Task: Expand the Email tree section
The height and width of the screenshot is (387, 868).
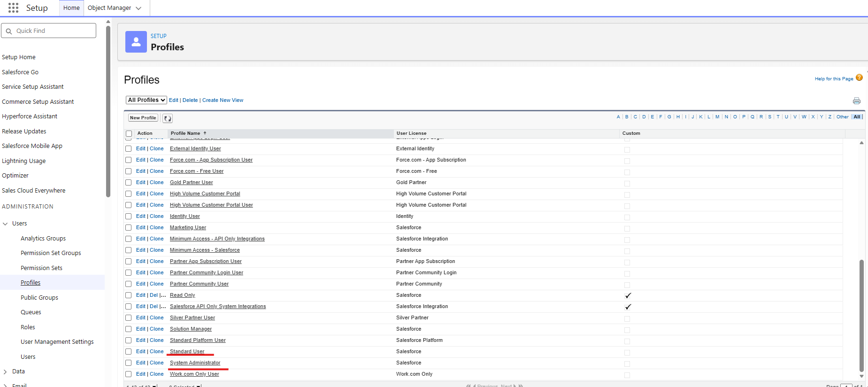Action: [x=5, y=386]
